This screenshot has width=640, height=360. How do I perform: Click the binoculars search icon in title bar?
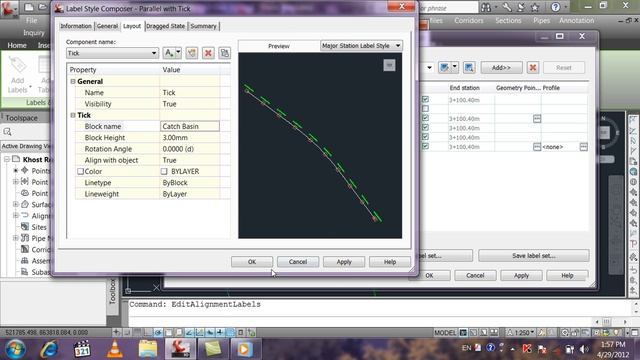click(486, 7)
